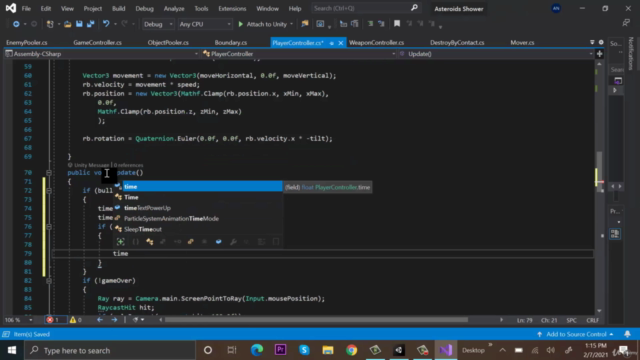
Task: Open Microsoft Edge from the taskbar
Action: pos(257,350)
